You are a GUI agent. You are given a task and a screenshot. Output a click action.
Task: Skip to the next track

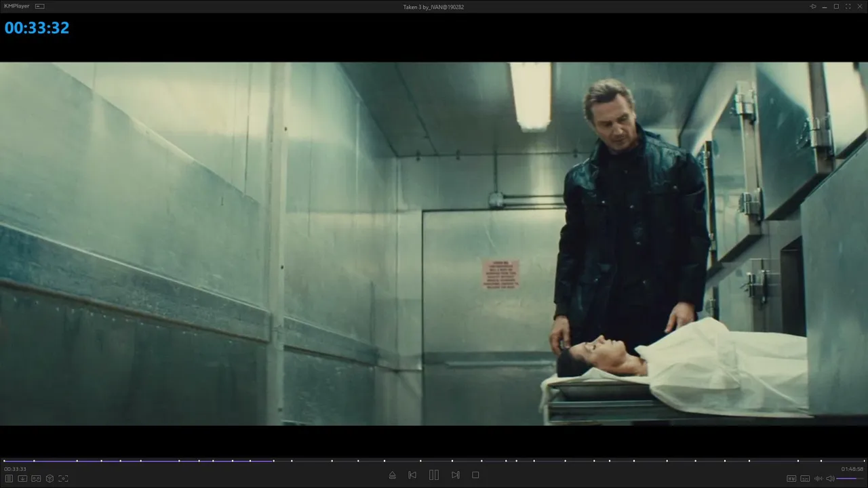(456, 475)
